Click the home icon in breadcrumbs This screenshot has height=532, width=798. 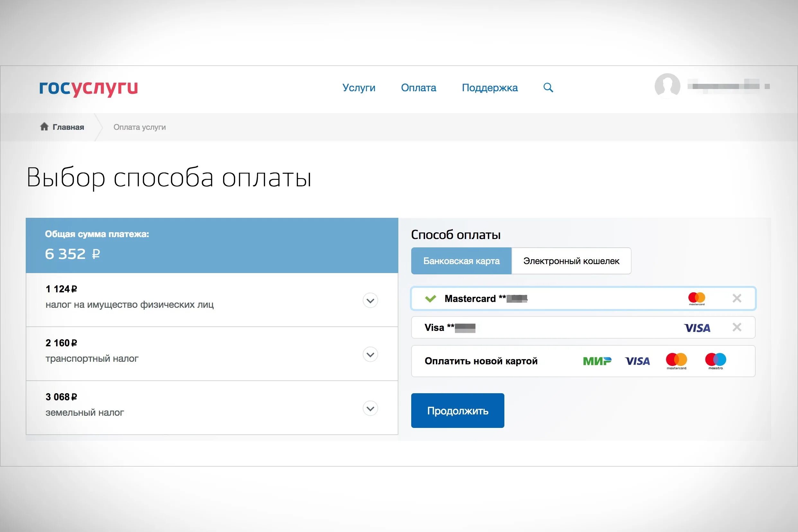44,127
